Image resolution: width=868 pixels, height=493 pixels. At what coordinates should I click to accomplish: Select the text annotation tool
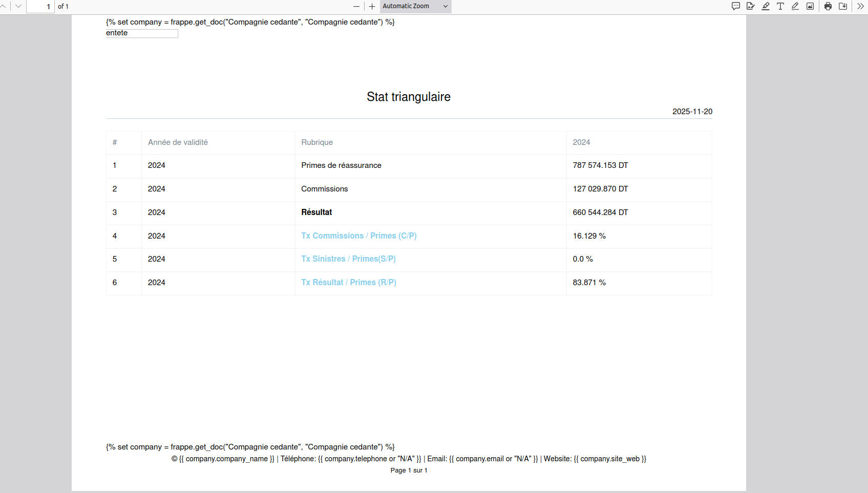[x=780, y=6]
